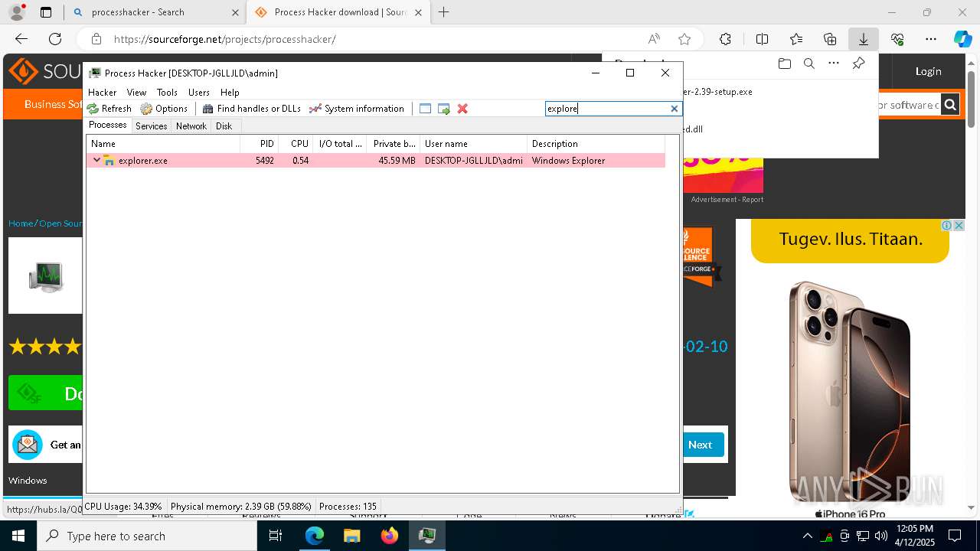Image resolution: width=980 pixels, height=551 pixels.
Task: Open System information graph window
Action: click(x=356, y=109)
